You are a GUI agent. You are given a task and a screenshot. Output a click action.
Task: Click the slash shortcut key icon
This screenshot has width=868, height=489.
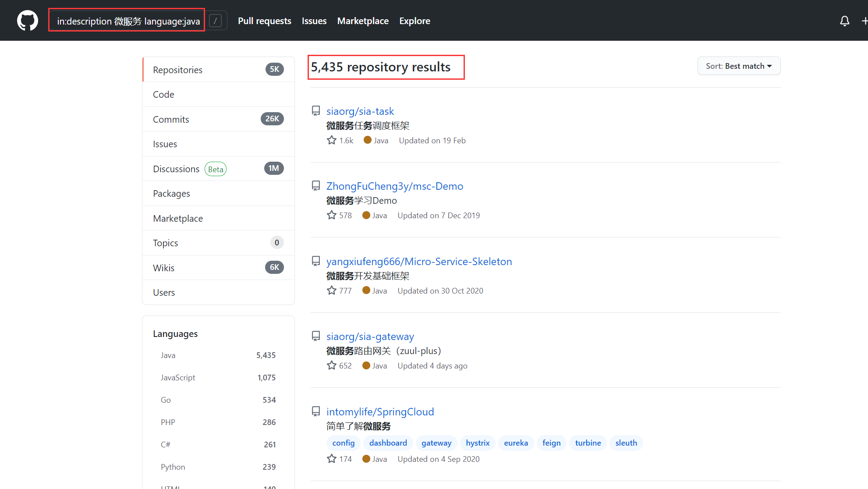(x=215, y=21)
